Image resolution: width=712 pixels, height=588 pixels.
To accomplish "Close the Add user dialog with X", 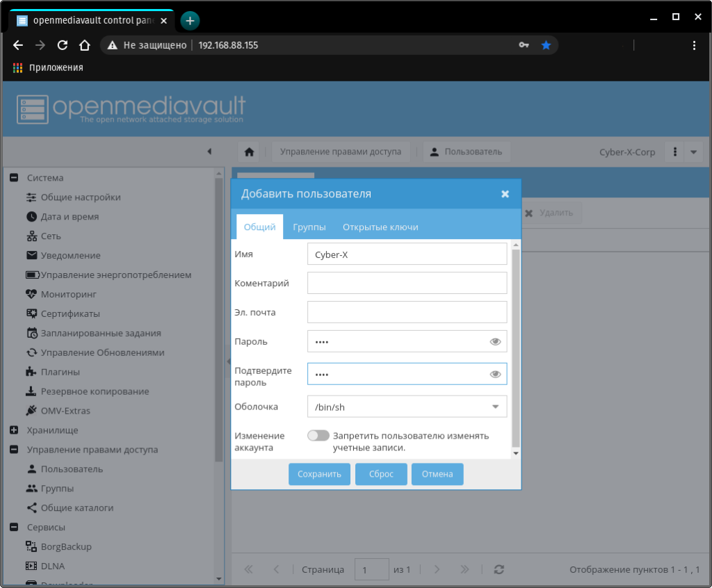I will tap(505, 194).
